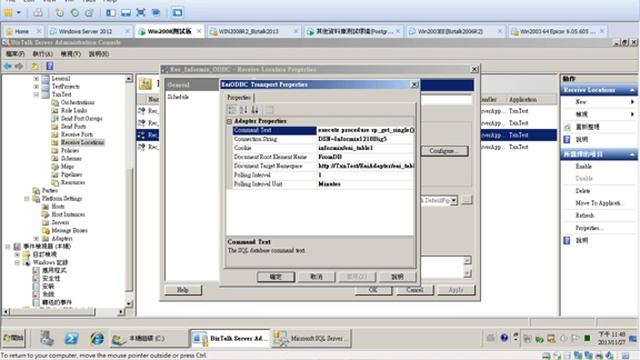Click the library icon in VM toolbar

pos(8,13)
